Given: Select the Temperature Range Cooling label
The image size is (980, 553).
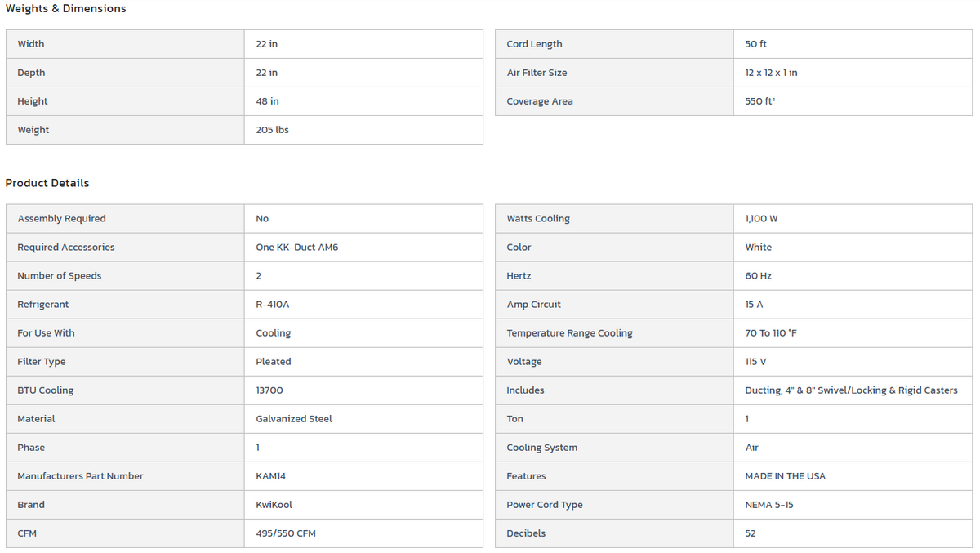Looking at the screenshot, I should 569,333.
